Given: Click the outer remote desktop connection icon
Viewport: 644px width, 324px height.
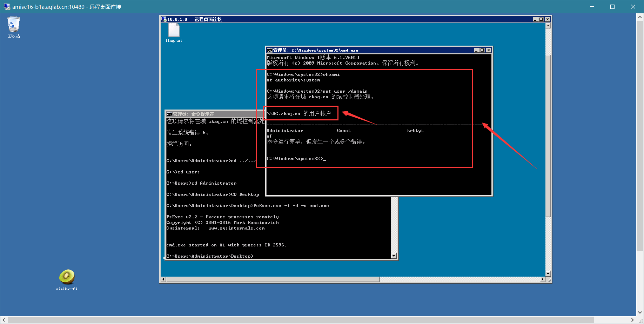Looking at the screenshot, I should click(x=7, y=7).
